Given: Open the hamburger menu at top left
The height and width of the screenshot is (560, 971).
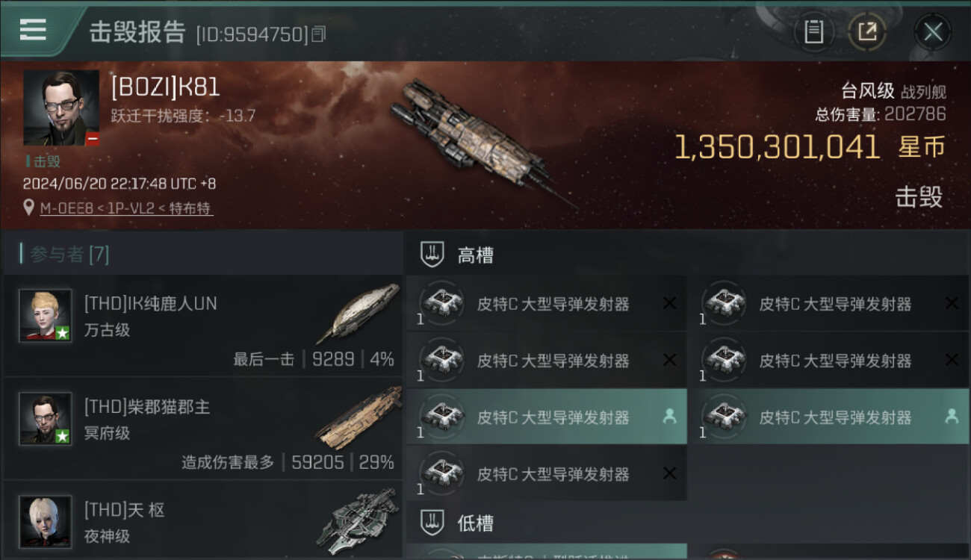Looking at the screenshot, I should coord(33,30).
